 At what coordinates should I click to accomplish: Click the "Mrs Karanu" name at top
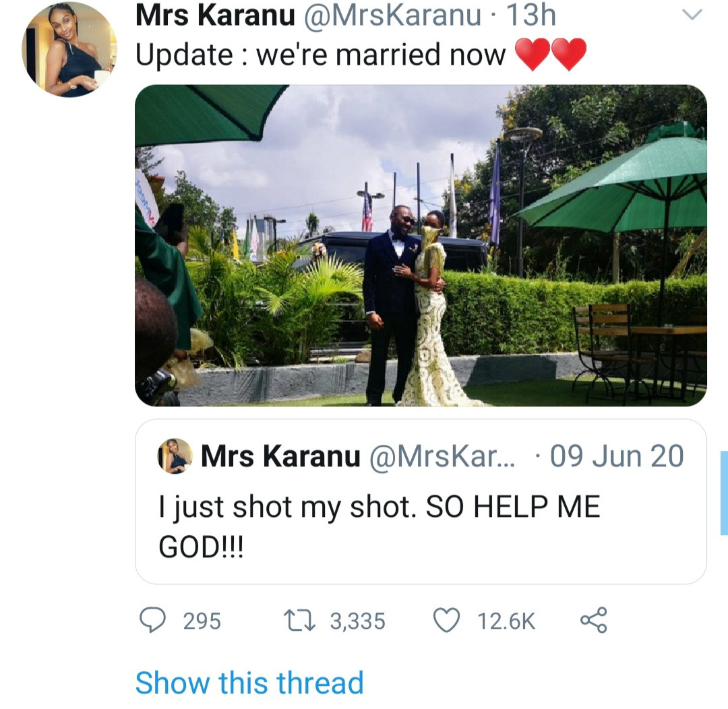coord(215,16)
